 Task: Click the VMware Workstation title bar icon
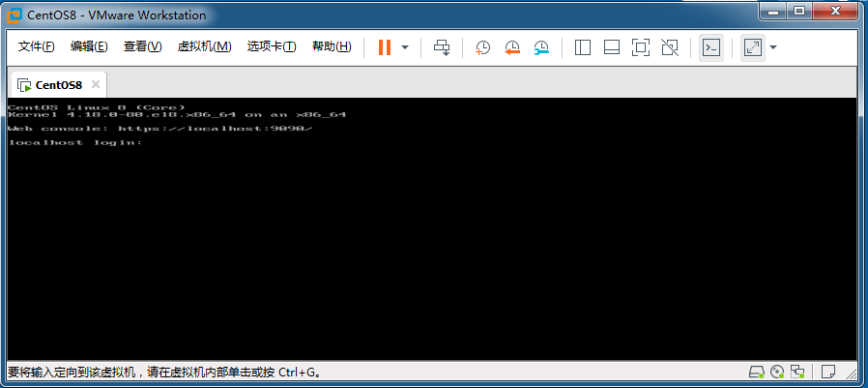coord(14,15)
